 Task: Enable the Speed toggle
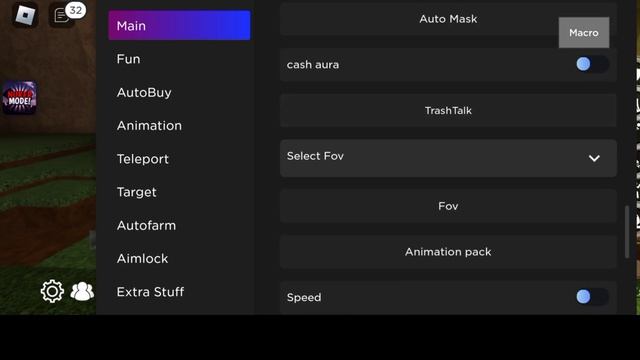click(592, 297)
